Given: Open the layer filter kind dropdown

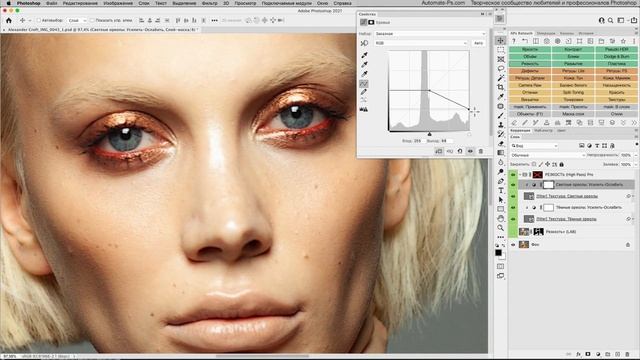Looking at the screenshot, I should pos(534,146).
